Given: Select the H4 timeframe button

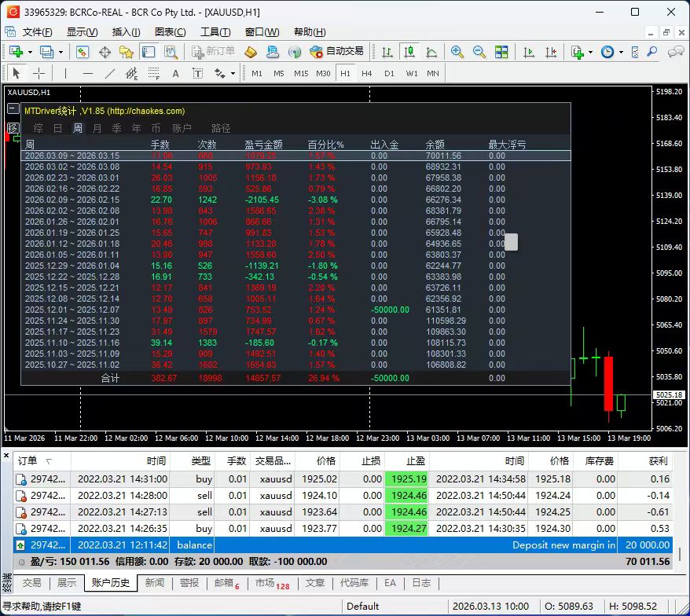Looking at the screenshot, I should (x=366, y=73).
